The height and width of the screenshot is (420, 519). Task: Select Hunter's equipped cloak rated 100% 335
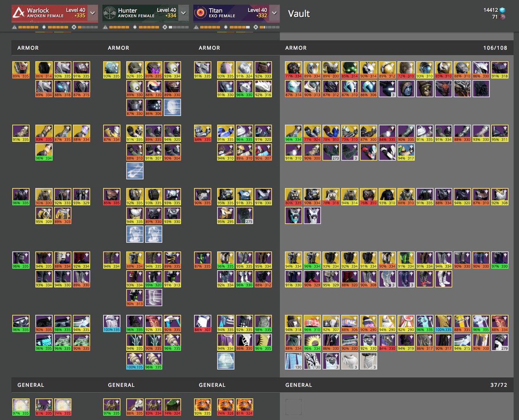[112, 323]
